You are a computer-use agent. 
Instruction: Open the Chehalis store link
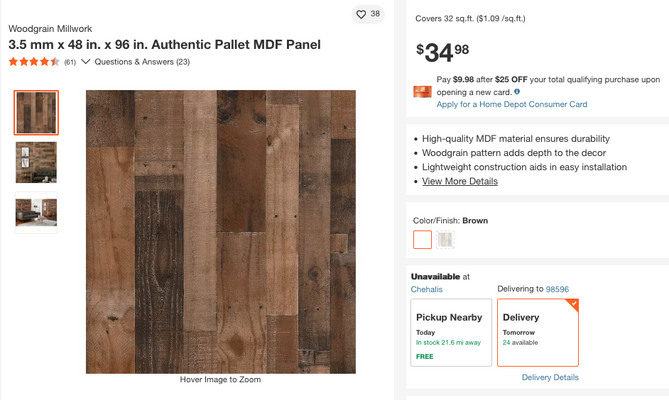click(426, 290)
